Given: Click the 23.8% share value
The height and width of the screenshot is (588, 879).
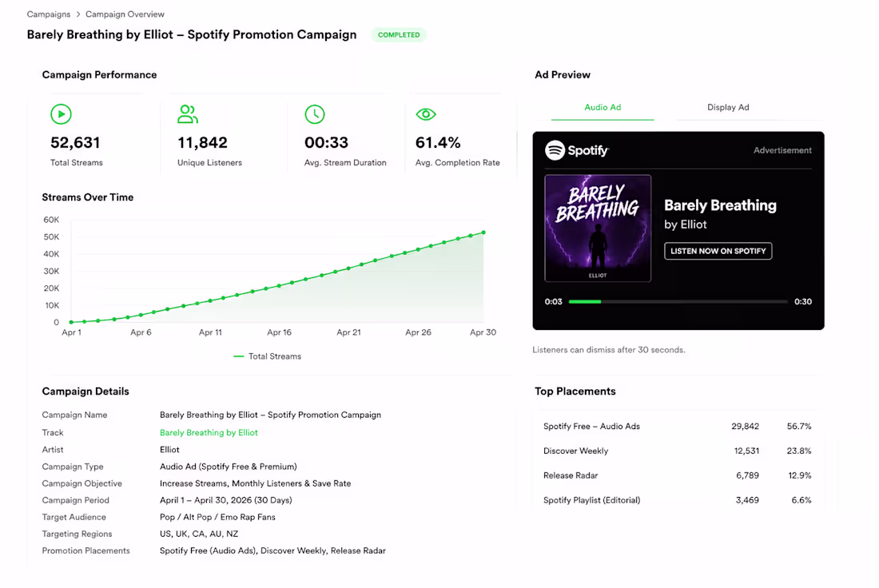Looking at the screenshot, I should [x=799, y=451].
